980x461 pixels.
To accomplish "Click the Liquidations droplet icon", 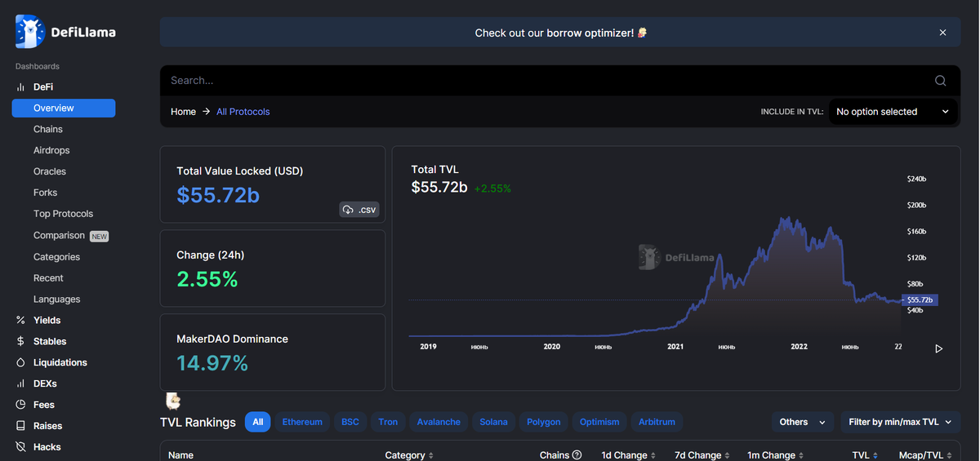I will (x=20, y=362).
